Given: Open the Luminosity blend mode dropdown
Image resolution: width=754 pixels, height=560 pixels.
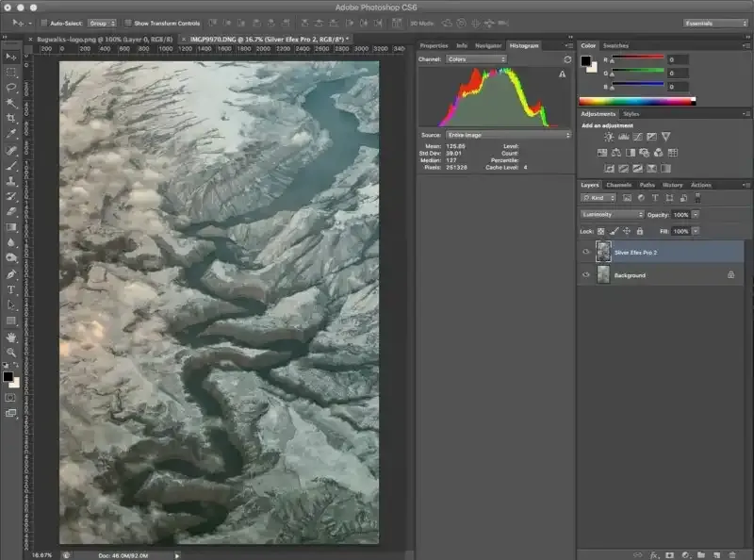Looking at the screenshot, I should point(613,214).
